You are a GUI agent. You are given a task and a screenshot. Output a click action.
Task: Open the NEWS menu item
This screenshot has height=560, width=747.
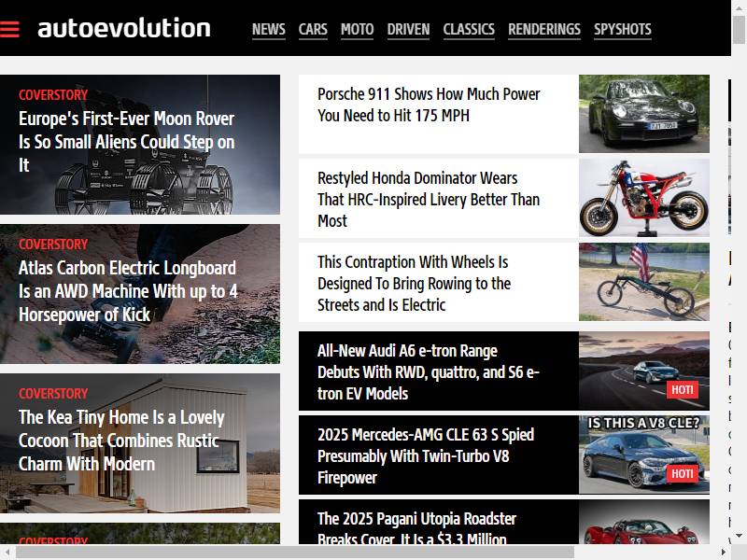(269, 30)
